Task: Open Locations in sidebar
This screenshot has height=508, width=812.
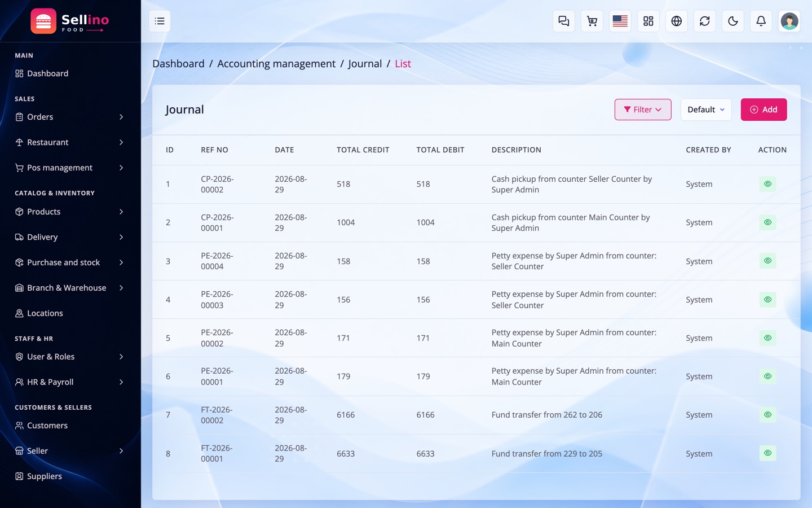Action: click(x=70, y=313)
